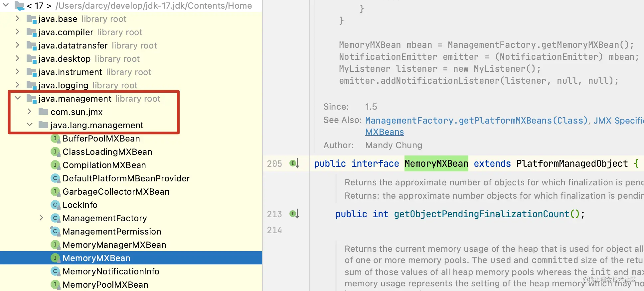Click the GarbageCollectorMXBean interface icon
Image resolution: width=644 pixels, height=291 pixels.
tap(55, 191)
